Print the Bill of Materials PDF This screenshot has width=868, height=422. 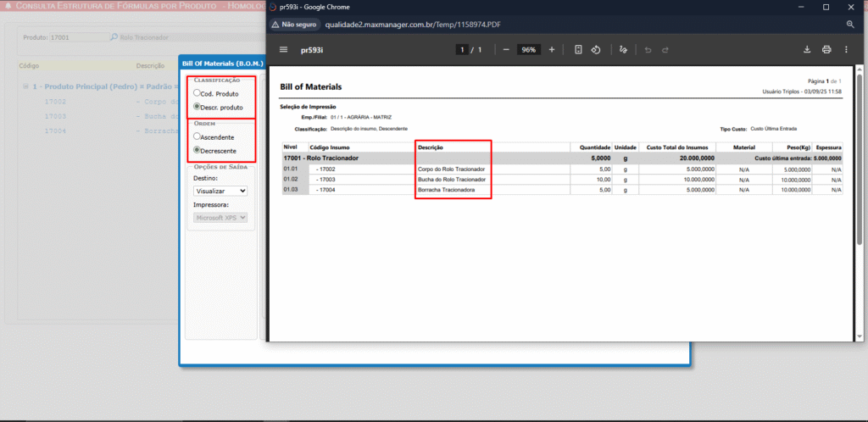[x=826, y=50]
